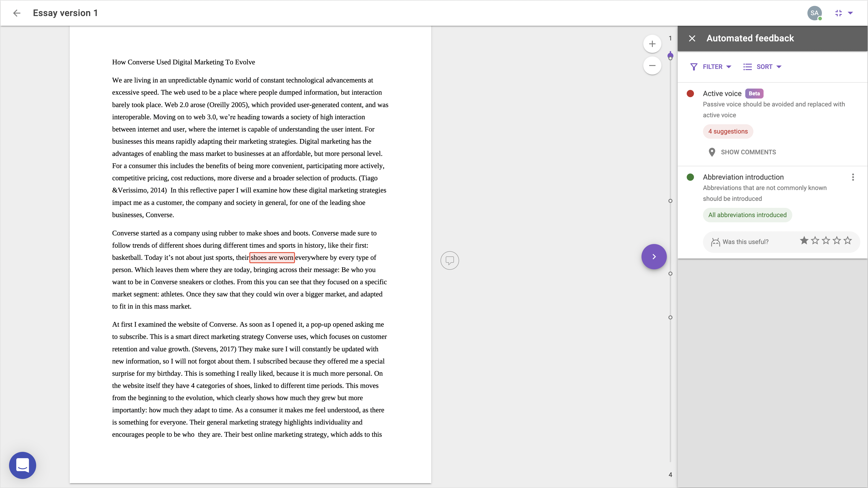Jump to the third page scroll marker
The image size is (868, 488).
point(670,273)
